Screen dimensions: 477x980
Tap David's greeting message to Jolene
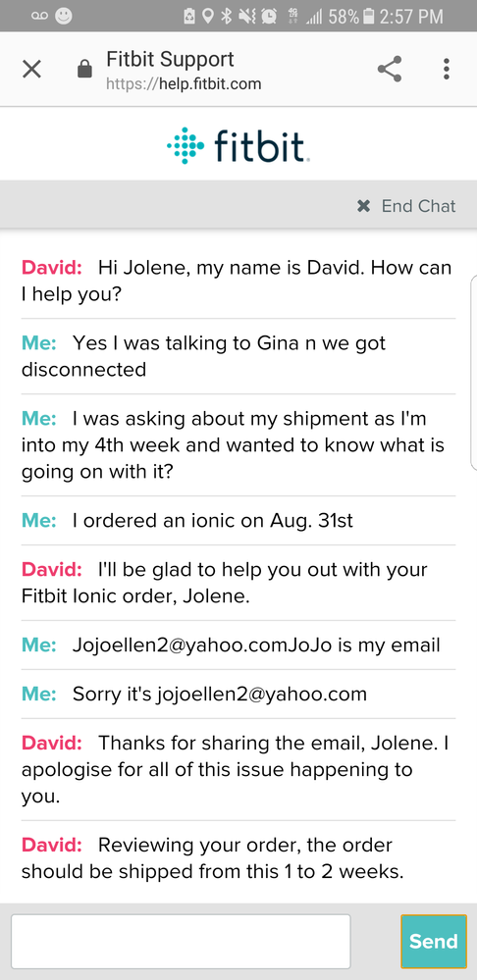(238, 281)
